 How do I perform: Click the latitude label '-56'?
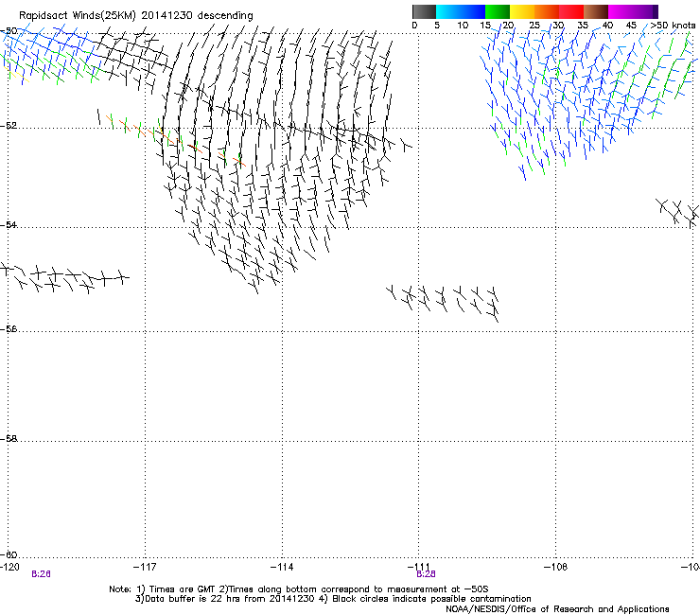click(9, 328)
